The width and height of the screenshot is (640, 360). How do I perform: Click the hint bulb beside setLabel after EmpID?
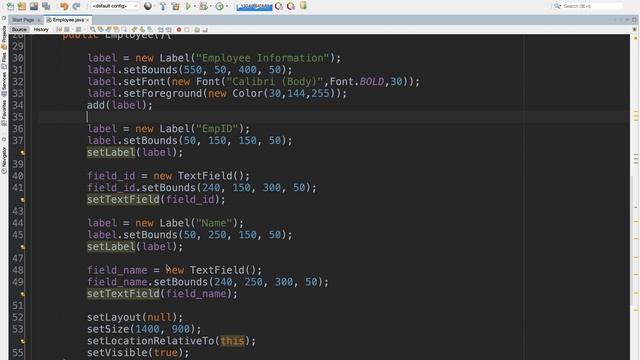coord(22,153)
